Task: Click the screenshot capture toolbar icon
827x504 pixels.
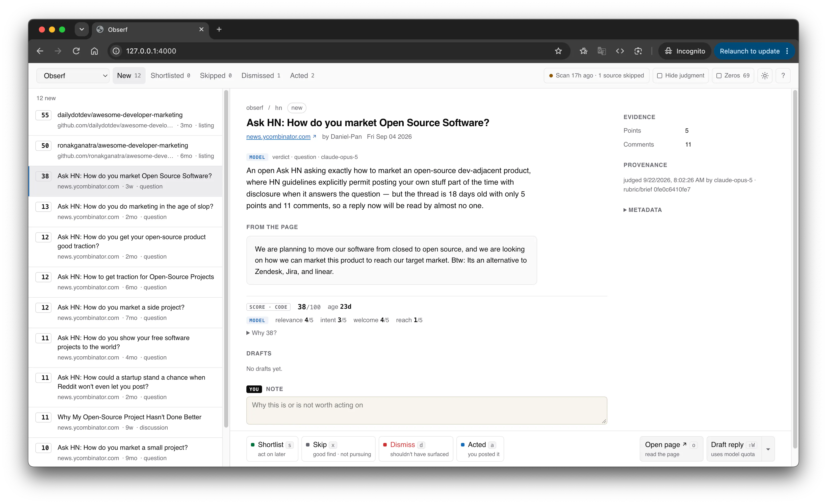Action: click(638, 51)
